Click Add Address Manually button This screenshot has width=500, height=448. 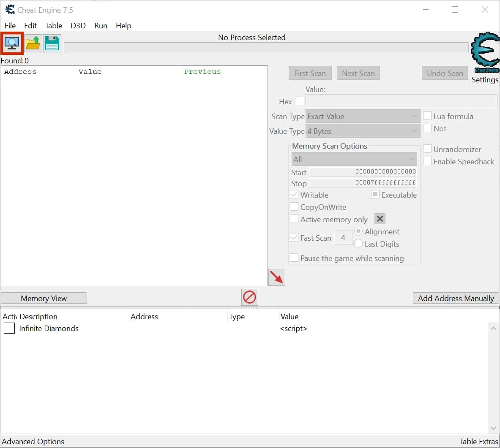456,298
